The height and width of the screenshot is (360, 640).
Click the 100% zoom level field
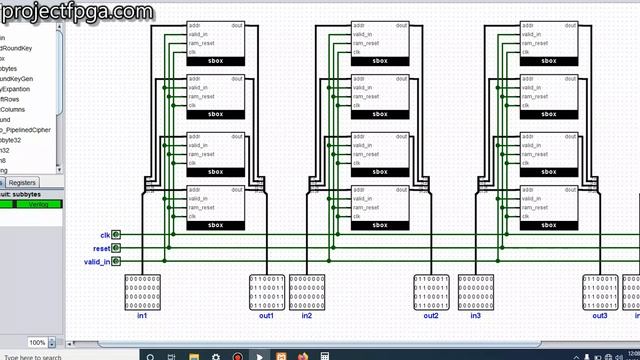pos(38,342)
